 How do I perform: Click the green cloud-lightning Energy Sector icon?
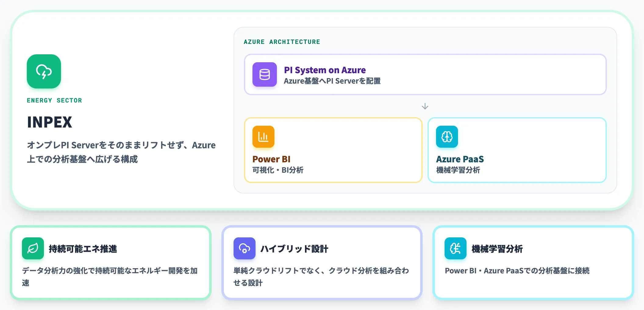click(x=44, y=71)
